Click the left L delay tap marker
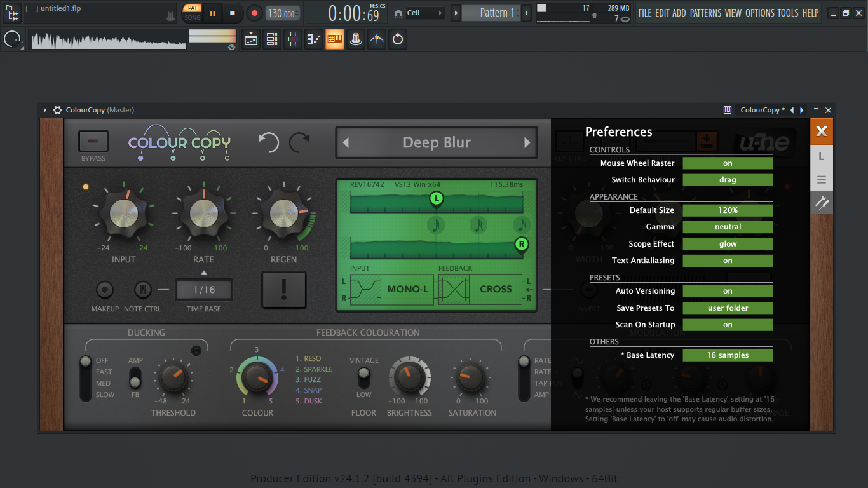 [x=436, y=200]
